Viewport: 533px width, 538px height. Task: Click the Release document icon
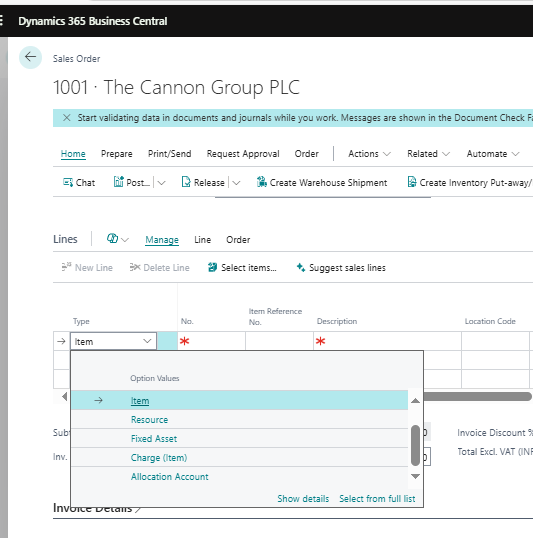pos(186,182)
